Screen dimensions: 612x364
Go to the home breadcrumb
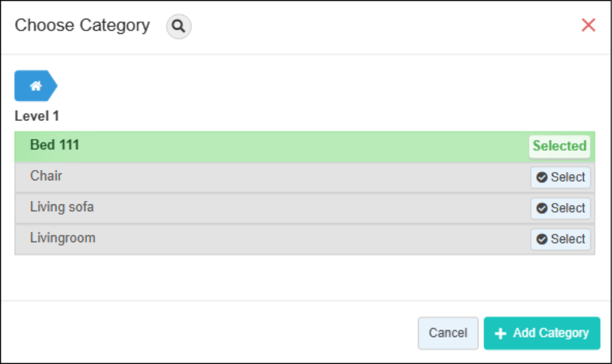pyautogui.click(x=36, y=86)
